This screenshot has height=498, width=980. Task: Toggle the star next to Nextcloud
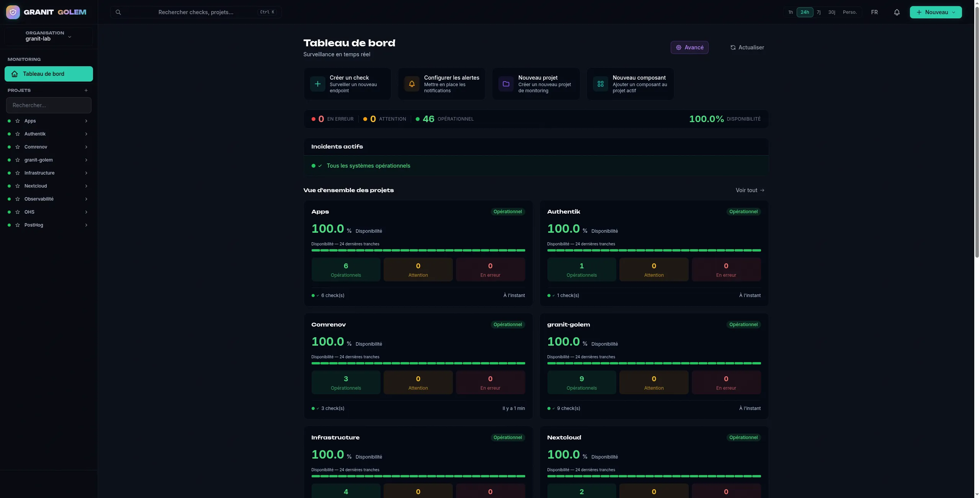tap(18, 186)
